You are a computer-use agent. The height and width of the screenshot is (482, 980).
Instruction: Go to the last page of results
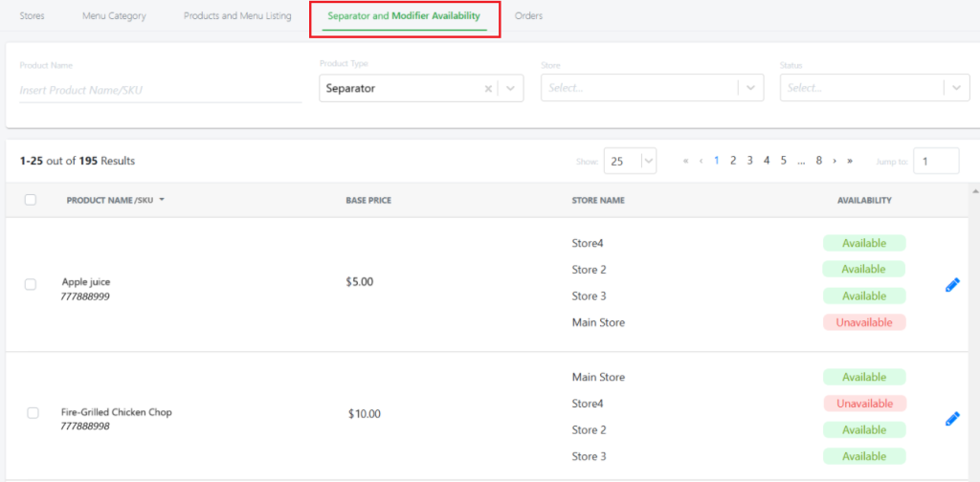(850, 161)
